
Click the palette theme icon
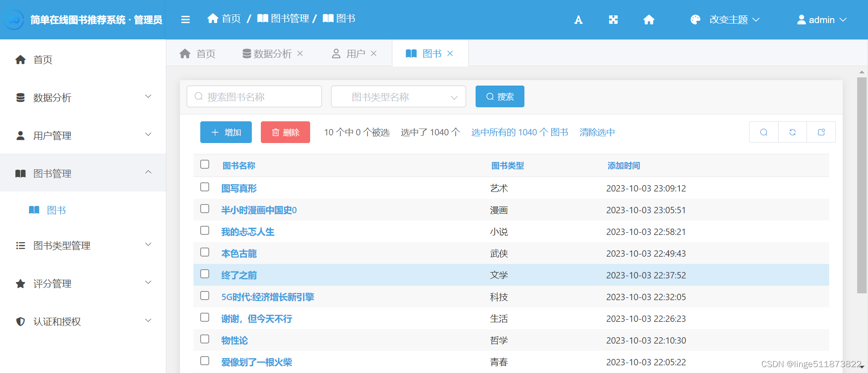coord(695,19)
